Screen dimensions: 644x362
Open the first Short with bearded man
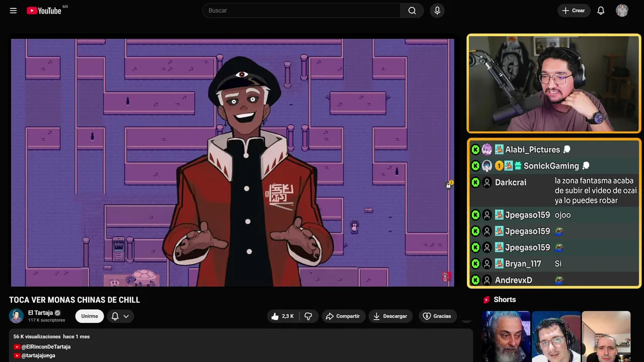click(x=506, y=336)
